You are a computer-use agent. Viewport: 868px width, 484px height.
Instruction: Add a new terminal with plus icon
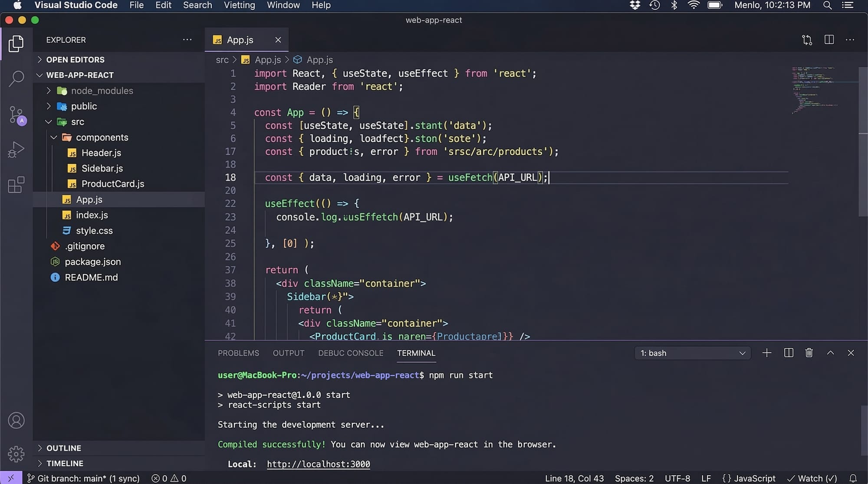[767, 353]
